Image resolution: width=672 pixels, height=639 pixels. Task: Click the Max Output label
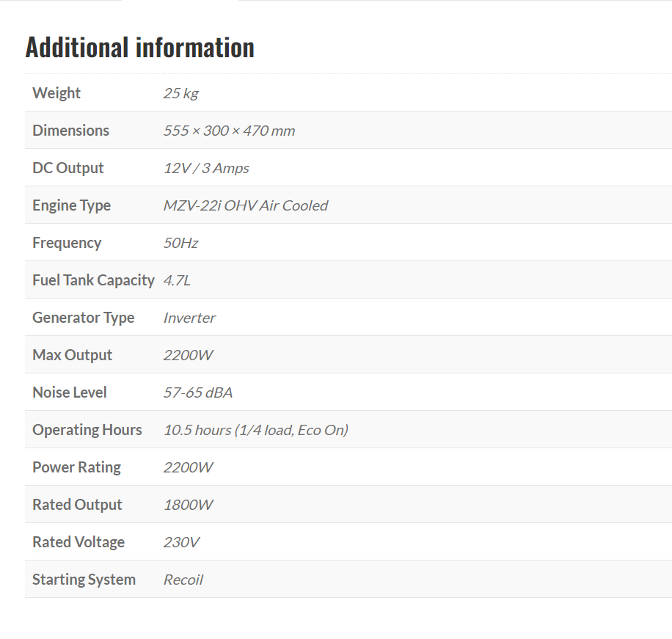[x=73, y=355]
